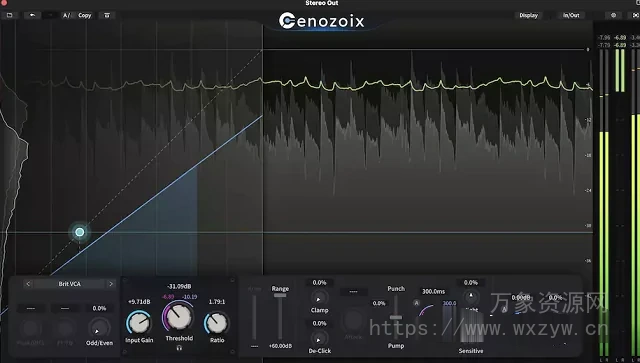Click the Input Gain knob
The width and height of the screenshot is (640, 363).
click(139, 323)
